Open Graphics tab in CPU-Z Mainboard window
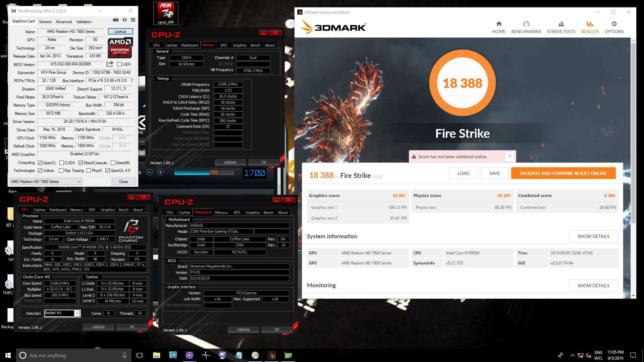The width and height of the screenshot is (644, 362). (x=253, y=213)
